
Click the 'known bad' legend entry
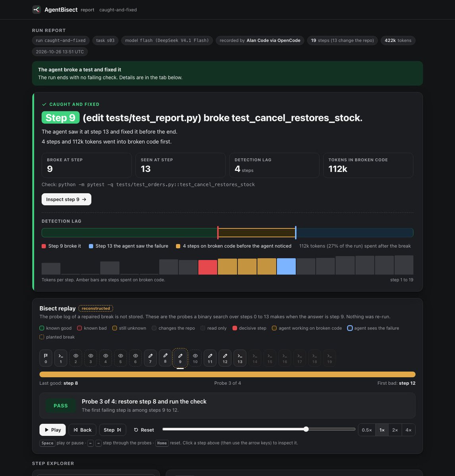[92, 328]
